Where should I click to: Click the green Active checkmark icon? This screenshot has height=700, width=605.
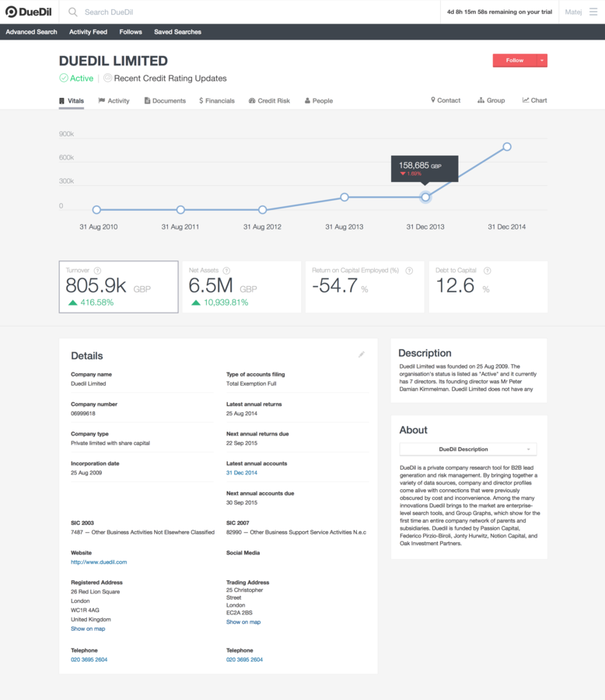point(64,78)
